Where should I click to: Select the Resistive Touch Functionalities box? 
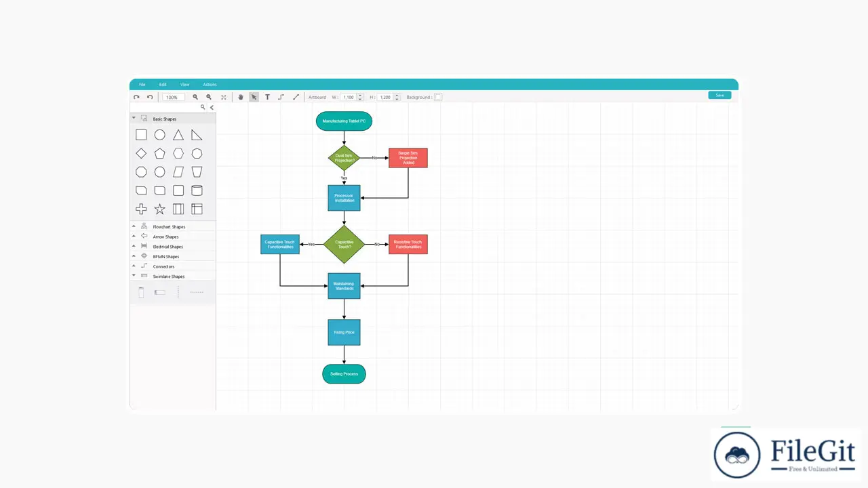(408, 244)
